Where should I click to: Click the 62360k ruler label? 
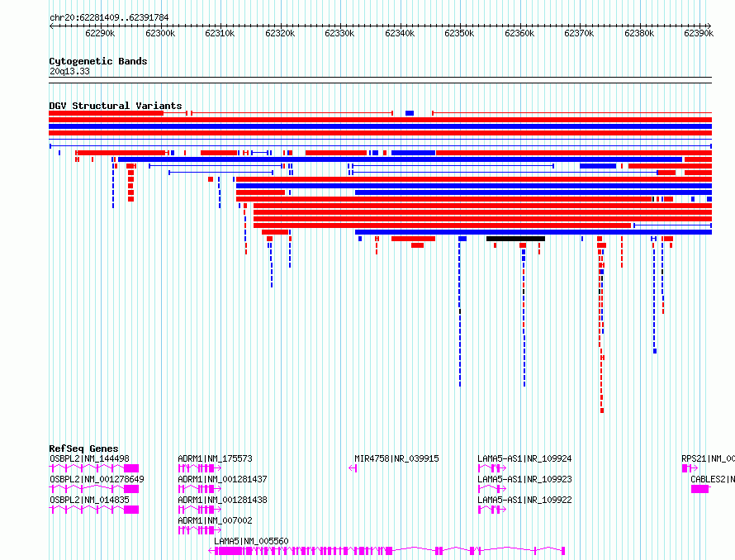point(519,33)
